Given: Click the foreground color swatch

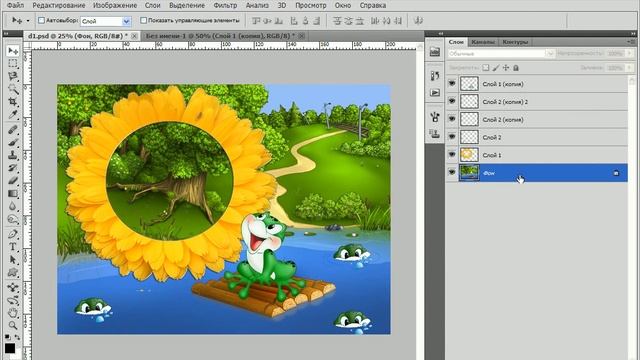Looking at the screenshot, I should coord(10,348).
